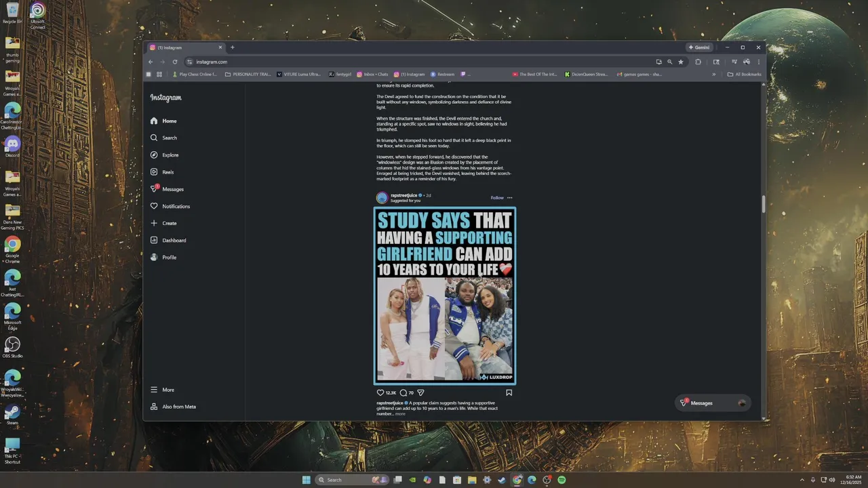The width and height of the screenshot is (868, 488).
Task: Open Instagram Home in the sidebar
Action: tap(164, 121)
